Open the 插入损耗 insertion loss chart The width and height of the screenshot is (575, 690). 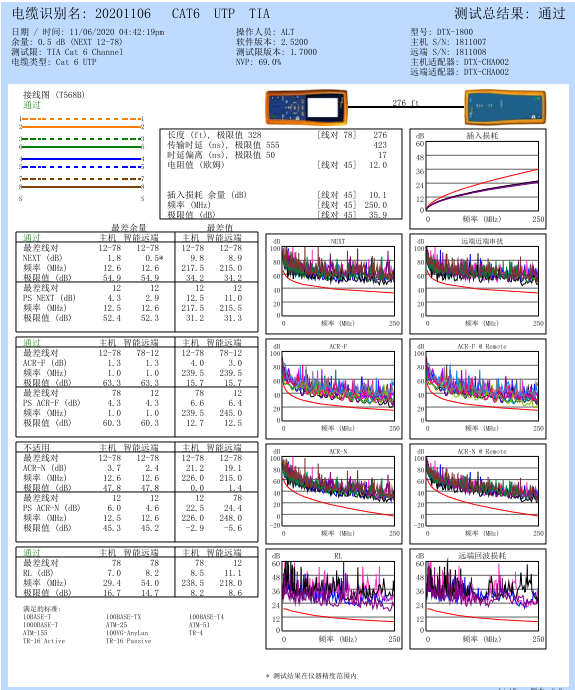478,179
